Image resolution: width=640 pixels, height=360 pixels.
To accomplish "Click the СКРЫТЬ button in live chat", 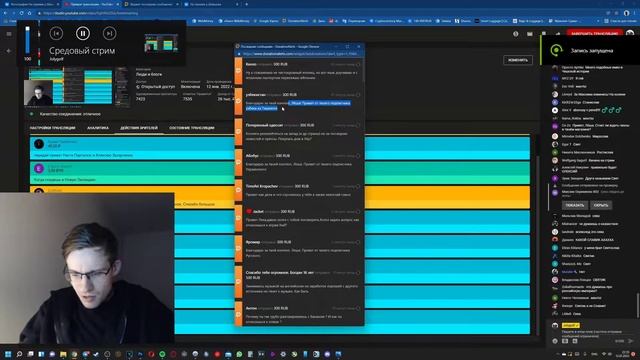I will tap(601, 205).
